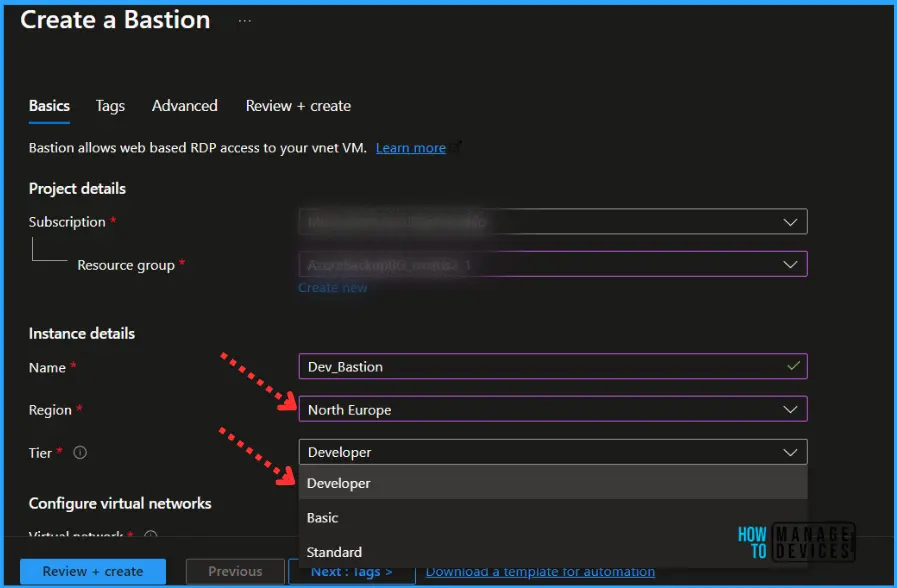Click the Instance details heading text
The width and height of the screenshot is (897, 588).
[x=82, y=333]
